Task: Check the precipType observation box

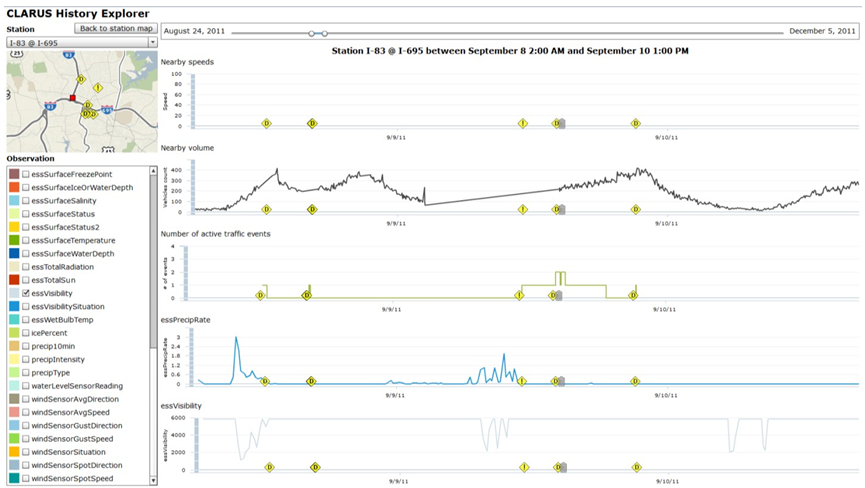Action: [26, 373]
